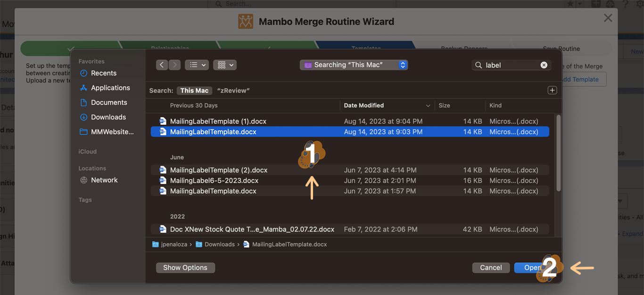Click the Show Options button
The width and height of the screenshot is (644, 295).
[185, 268]
